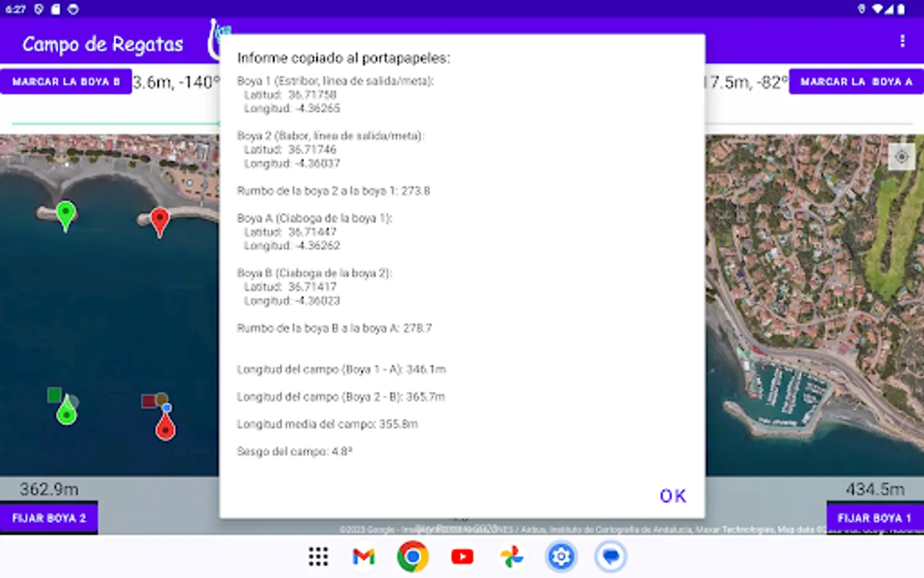Viewport: 924px width, 578px height.
Task: Tap the 'Rumbo de la boya B a la boya A' line
Action: point(334,328)
